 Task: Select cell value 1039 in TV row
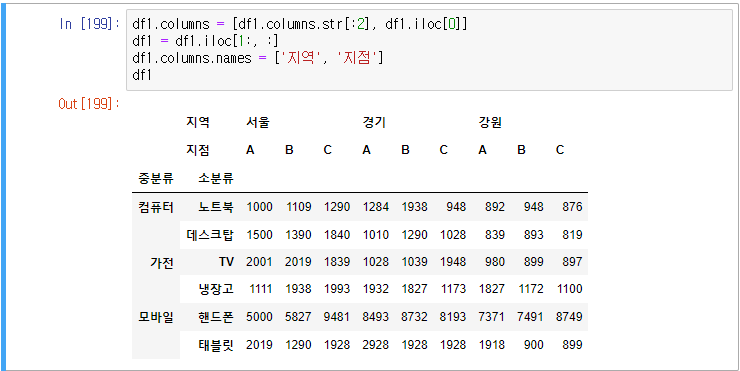414,262
